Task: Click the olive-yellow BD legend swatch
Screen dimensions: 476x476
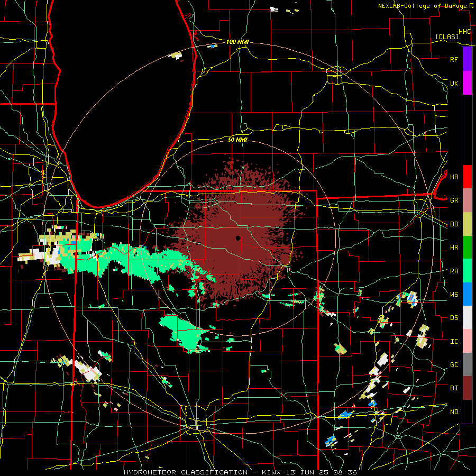Action: 467,224
